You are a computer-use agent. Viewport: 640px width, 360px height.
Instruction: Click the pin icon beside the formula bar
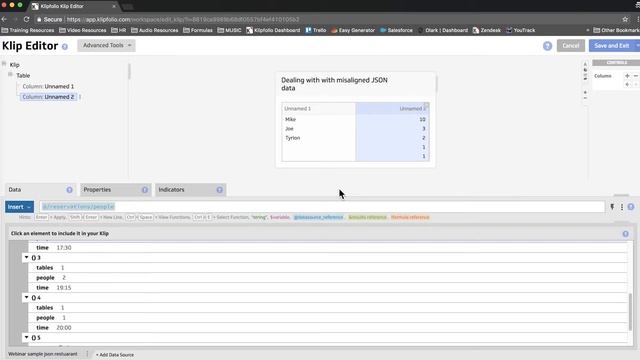(x=612, y=207)
